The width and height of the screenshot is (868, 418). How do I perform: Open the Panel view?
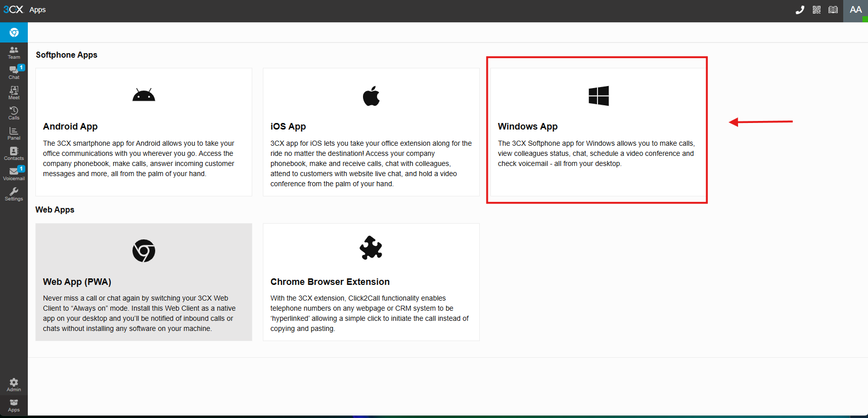pos(14,134)
